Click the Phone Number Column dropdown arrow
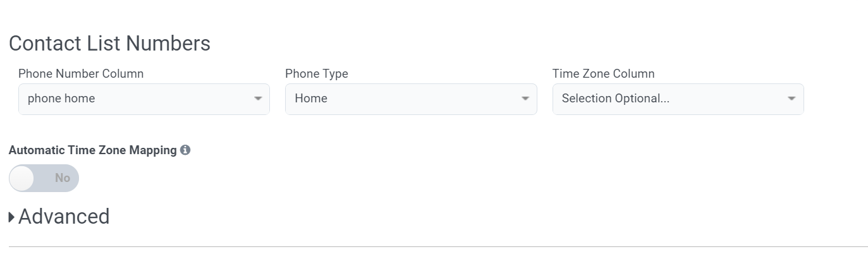This screenshot has height=266, width=868. point(258,99)
